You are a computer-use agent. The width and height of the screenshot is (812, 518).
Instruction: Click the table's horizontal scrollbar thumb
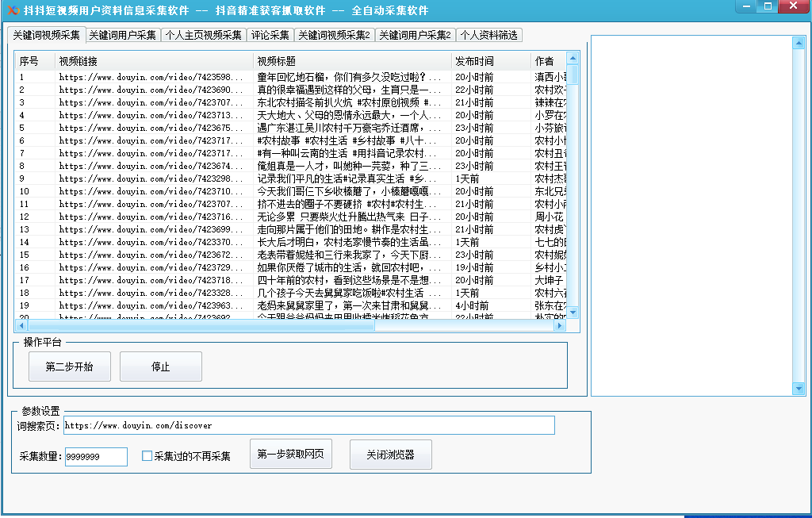click(201, 325)
